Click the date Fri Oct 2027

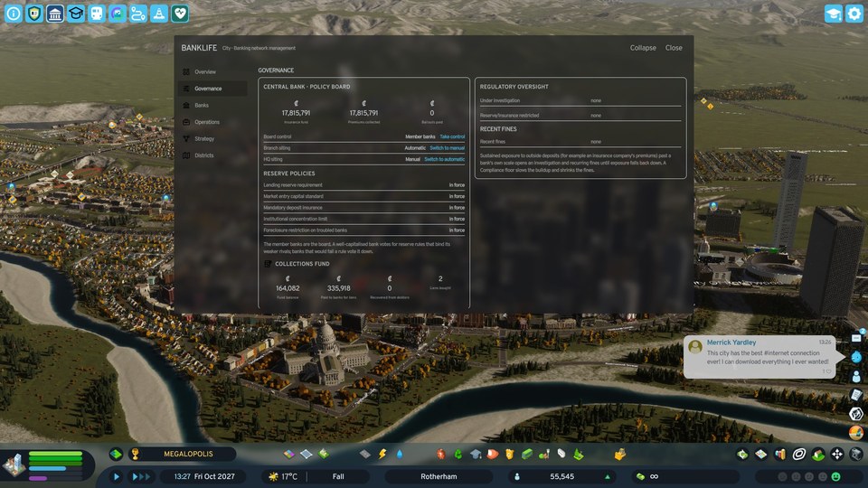point(215,476)
